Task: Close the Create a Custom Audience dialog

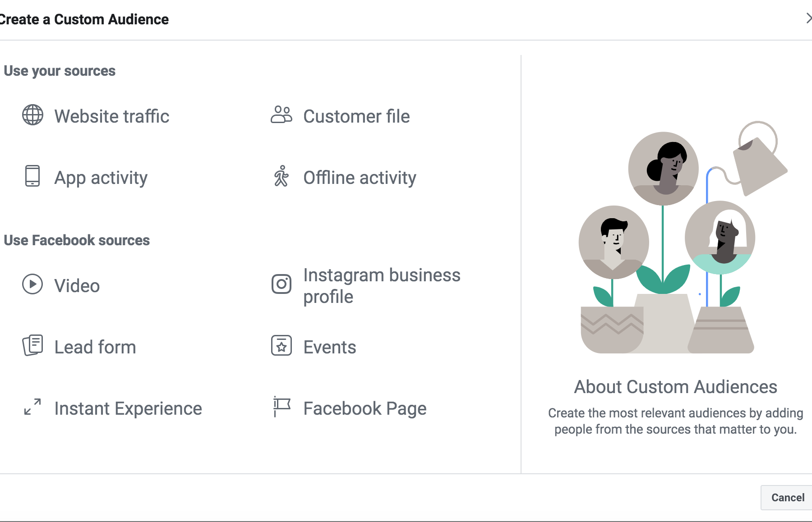Action: click(x=808, y=18)
